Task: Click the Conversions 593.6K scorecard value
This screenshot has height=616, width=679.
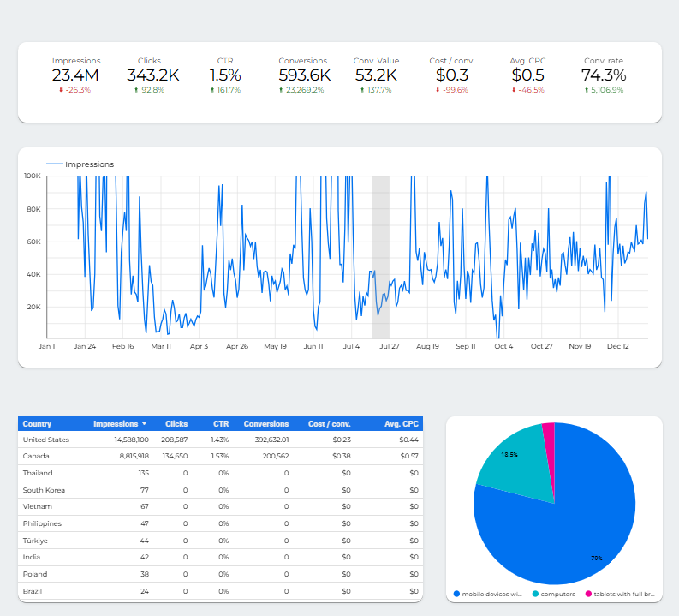Action: pyautogui.click(x=302, y=75)
